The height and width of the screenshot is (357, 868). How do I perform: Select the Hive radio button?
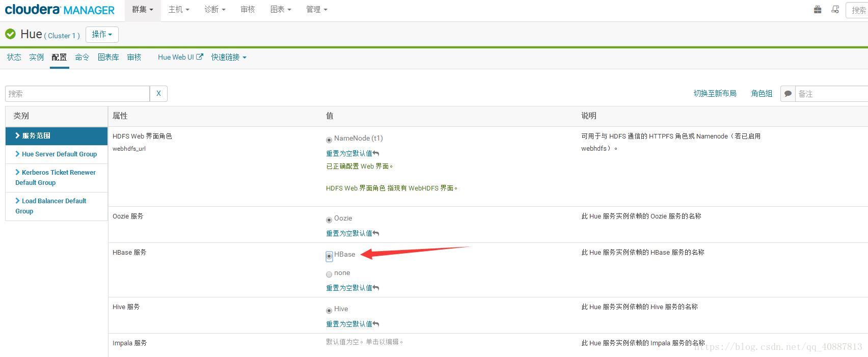[329, 310]
